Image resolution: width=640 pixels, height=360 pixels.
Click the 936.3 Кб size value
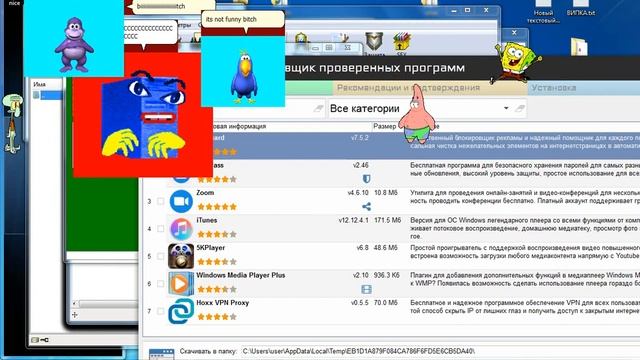coord(386,276)
